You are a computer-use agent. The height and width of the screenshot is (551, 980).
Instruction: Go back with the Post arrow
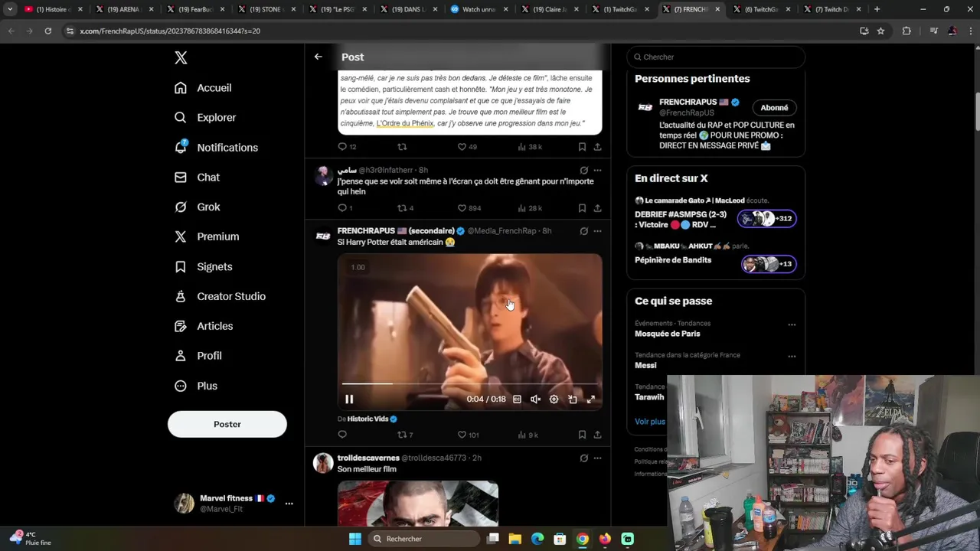[318, 57]
